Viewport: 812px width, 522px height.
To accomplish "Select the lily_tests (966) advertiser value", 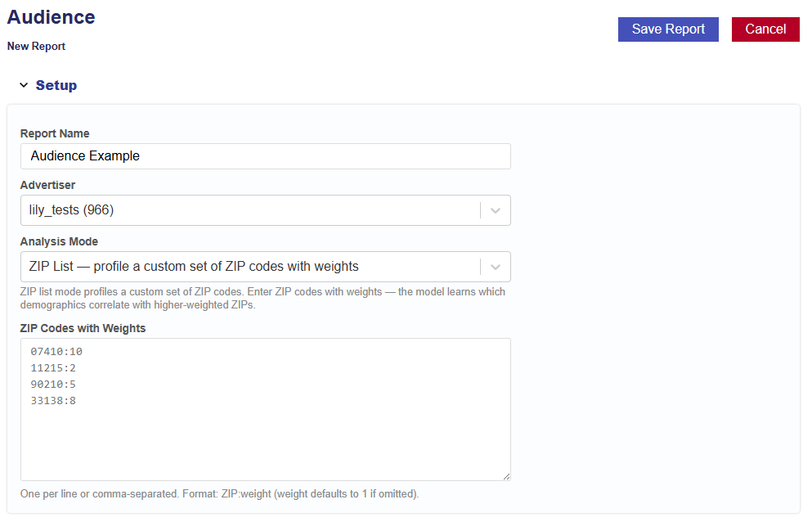I will pyautogui.click(x=72, y=210).
